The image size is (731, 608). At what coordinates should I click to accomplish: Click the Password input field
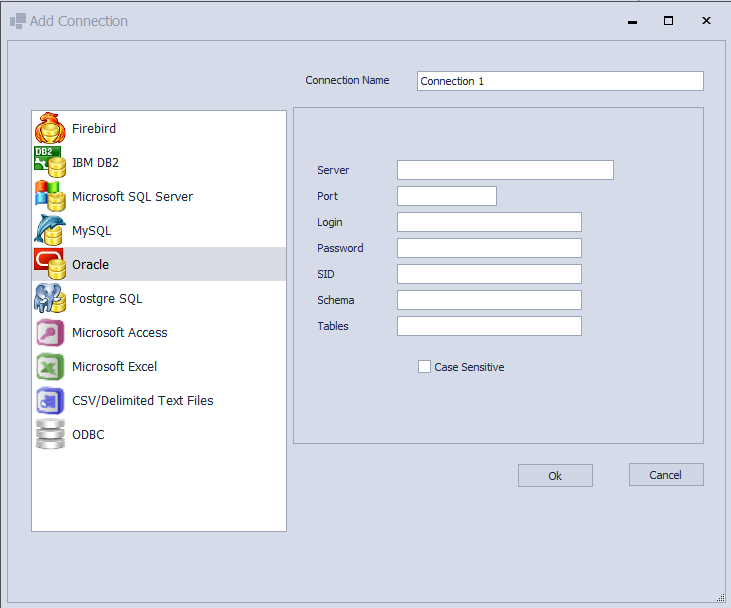click(490, 248)
